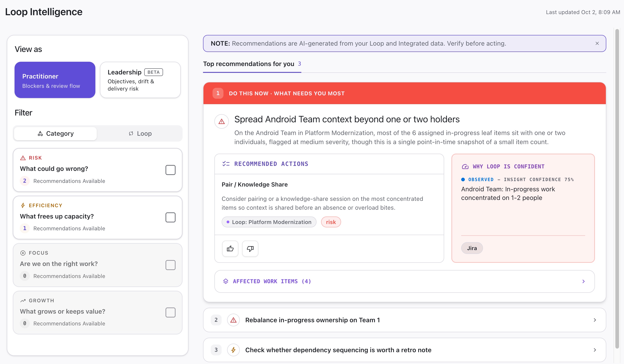Image resolution: width=624 pixels, height=364 pixels.
Task: Click the Loop Intelligence page title
Action: tap(44, 12)
